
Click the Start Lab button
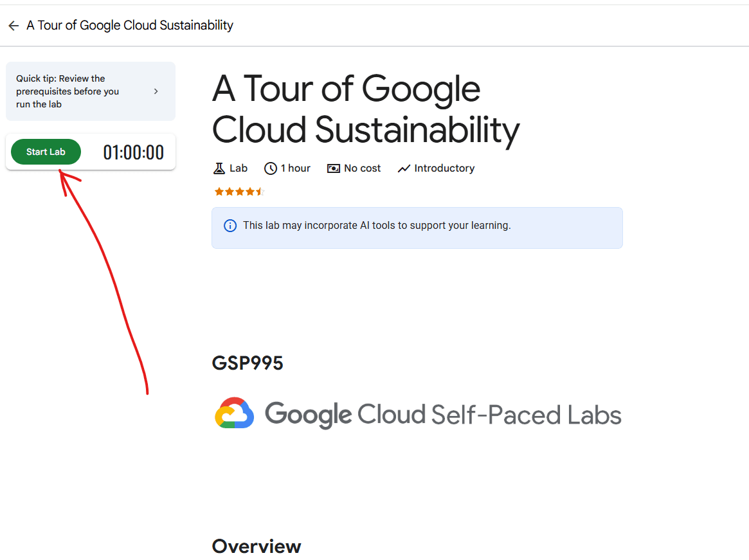tap(46, 152)
